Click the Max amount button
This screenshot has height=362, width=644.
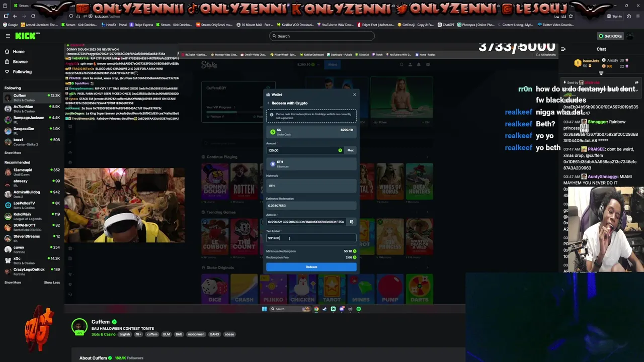(350, 150)
